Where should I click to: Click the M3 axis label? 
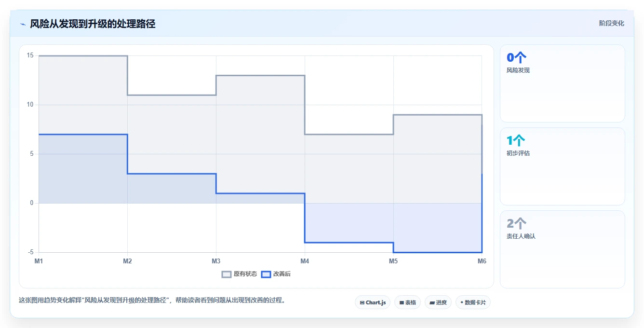point(216,261)
